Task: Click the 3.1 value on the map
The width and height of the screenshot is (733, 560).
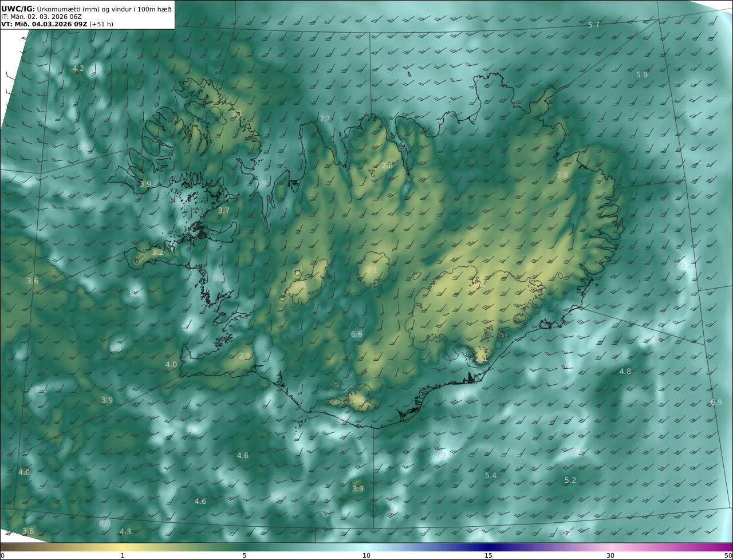Action: [x=237, y=115]
